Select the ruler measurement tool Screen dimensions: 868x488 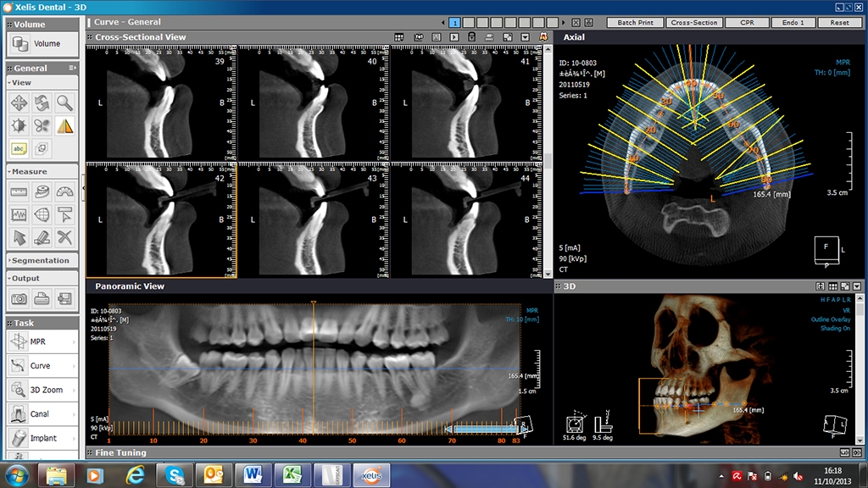click(19, 192)
